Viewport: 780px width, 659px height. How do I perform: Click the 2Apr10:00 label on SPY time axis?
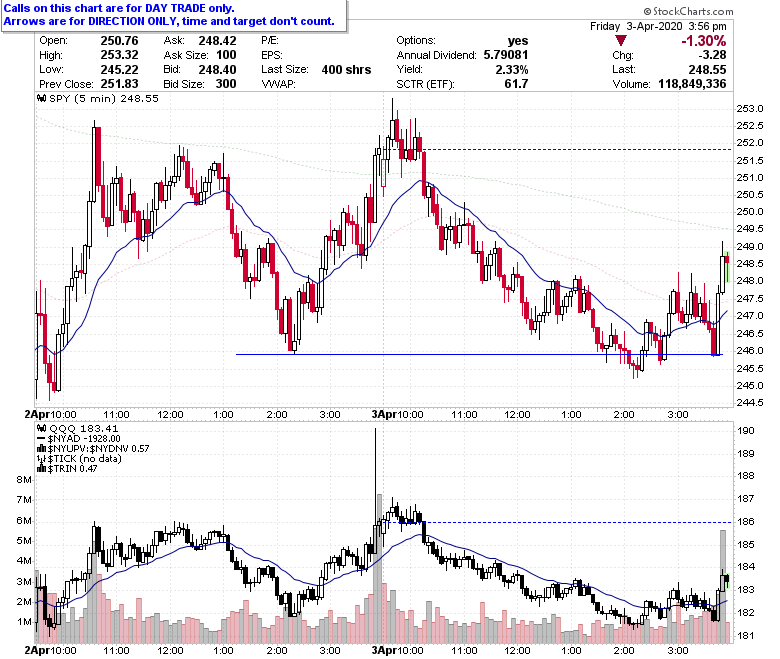click(50, 414)
